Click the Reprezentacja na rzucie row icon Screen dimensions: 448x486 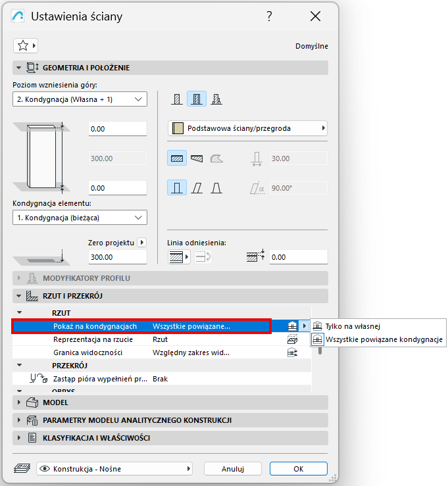coord(292,339)
